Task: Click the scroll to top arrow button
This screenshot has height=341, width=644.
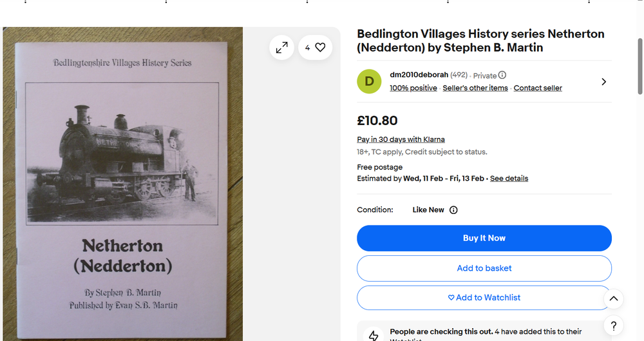Action: (613, 298)
